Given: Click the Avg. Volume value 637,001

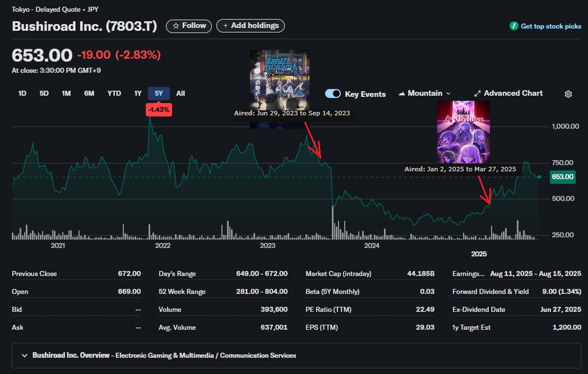Looking at the screenshot, I should point(274,328).
